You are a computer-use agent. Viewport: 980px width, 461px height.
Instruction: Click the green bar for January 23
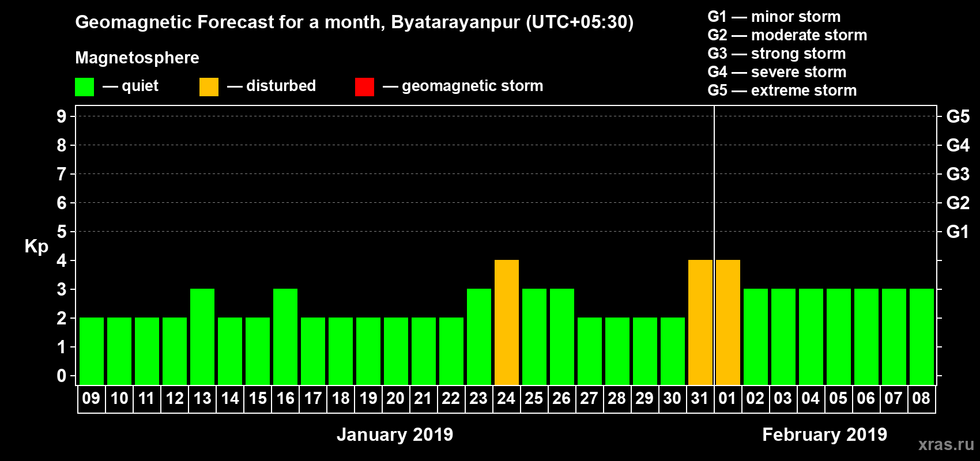pos(479,337)
